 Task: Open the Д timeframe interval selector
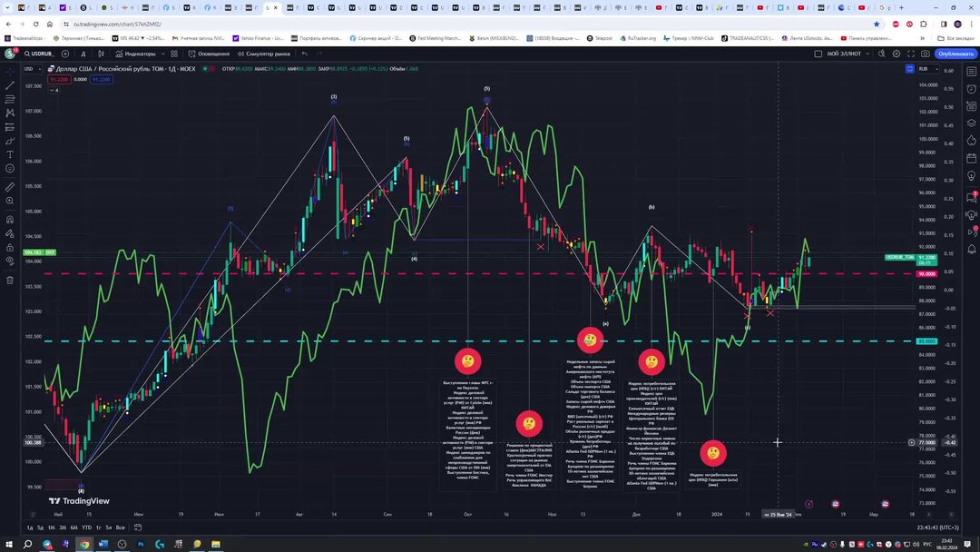click(83, 54)
